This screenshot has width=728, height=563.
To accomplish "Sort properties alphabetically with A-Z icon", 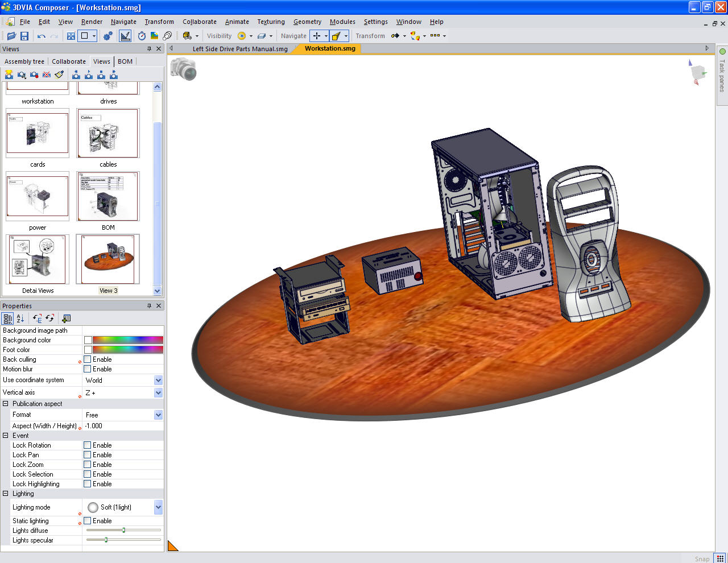I will (20, 318).
